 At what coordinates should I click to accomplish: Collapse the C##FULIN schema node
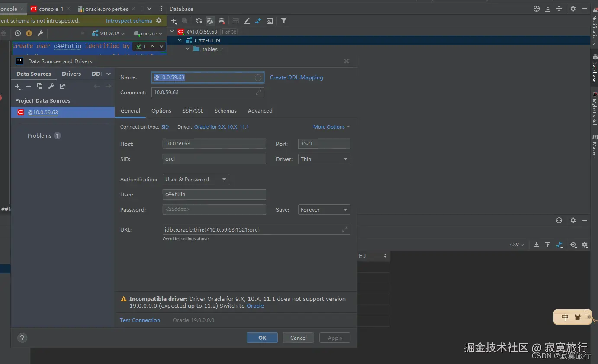(180, 40)
